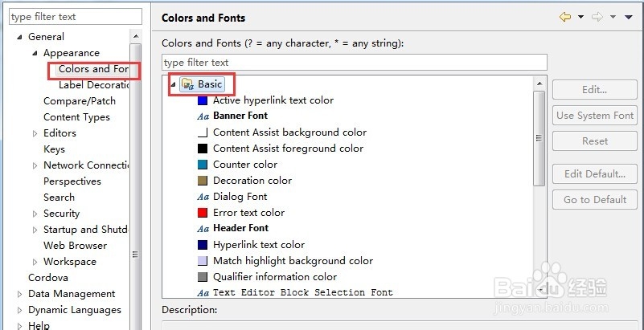Select the Counter color teal swatch
Screen dimensions: 644x330
(203, 165)
